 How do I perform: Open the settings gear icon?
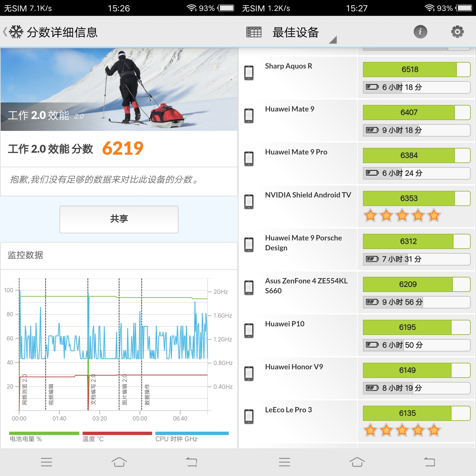pos(457,32)
